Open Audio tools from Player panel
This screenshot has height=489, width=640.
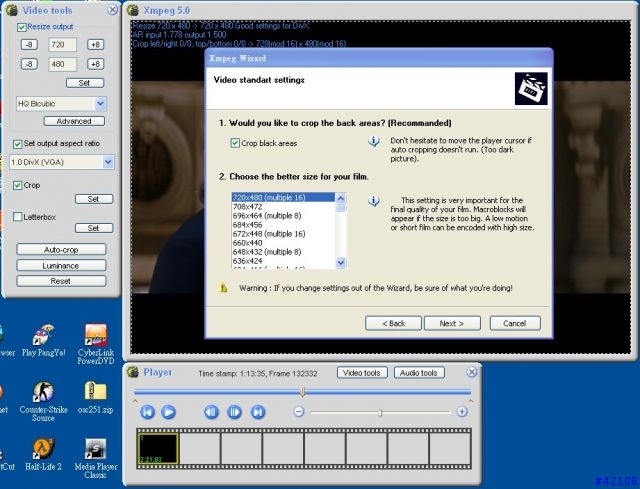point(419,373)
